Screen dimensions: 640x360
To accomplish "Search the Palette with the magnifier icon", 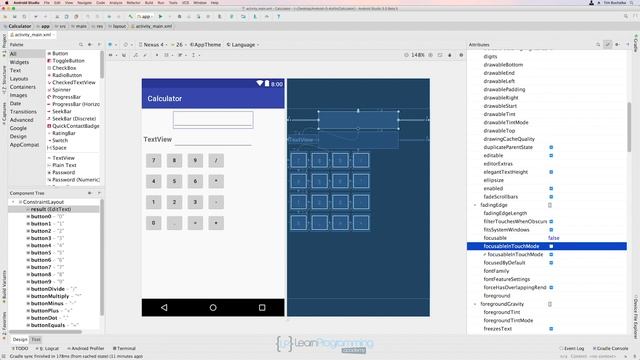I will pos(81,44).
